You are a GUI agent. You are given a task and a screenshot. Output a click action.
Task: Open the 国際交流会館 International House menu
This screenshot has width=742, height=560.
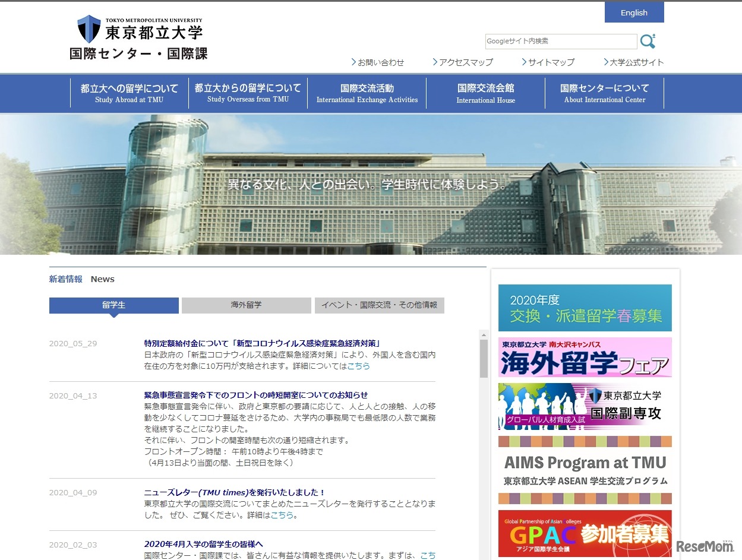(x=485, y=93)
